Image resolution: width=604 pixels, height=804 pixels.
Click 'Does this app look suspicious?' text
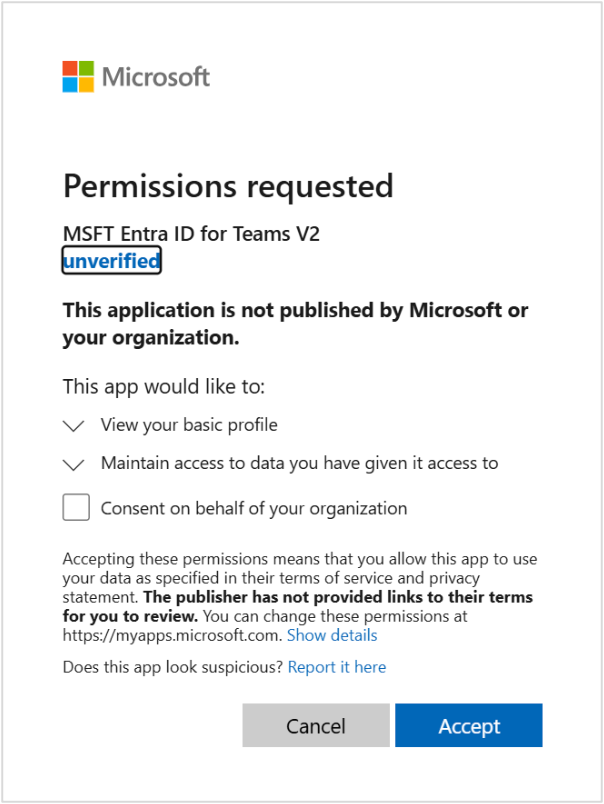[173, 667]
